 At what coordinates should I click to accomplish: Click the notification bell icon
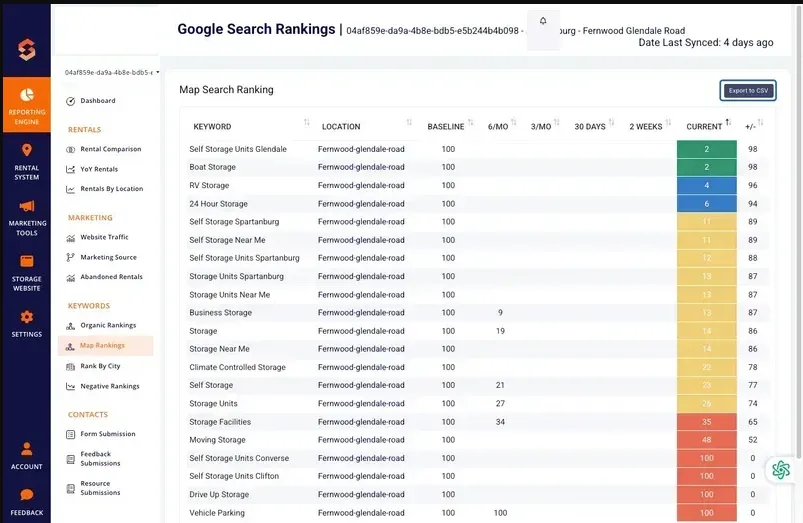coord(543,21)
